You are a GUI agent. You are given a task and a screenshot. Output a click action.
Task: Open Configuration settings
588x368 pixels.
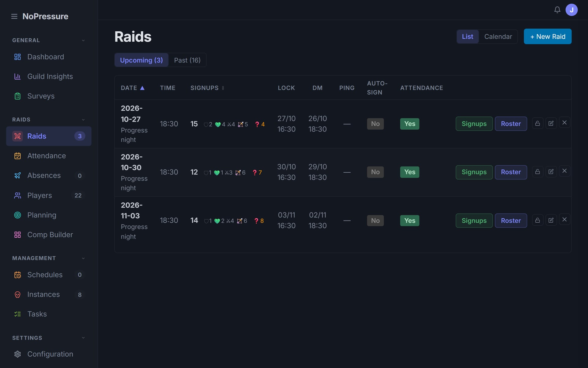pos(49,354)
